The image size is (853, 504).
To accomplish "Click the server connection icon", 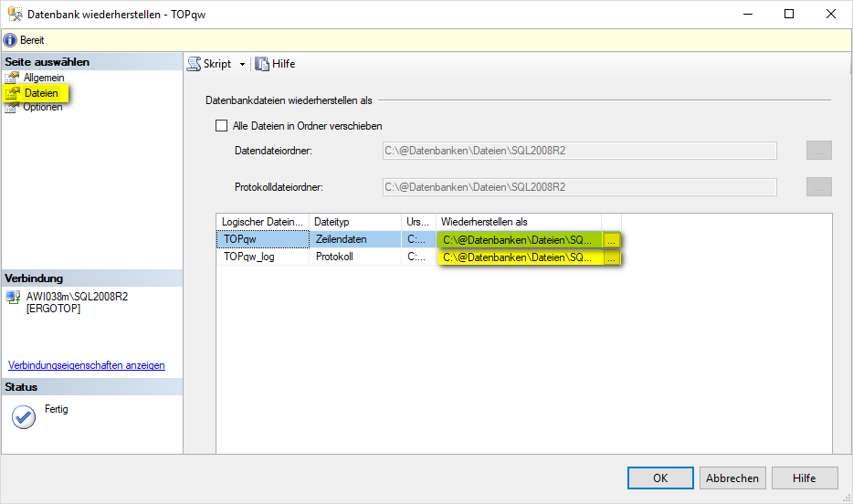I will [14, 298].
